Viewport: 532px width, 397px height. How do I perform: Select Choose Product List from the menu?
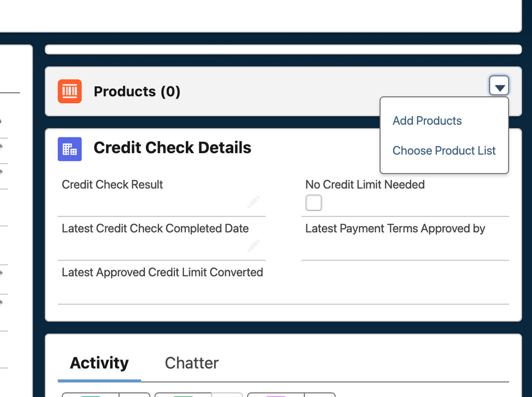pos(444,150)
